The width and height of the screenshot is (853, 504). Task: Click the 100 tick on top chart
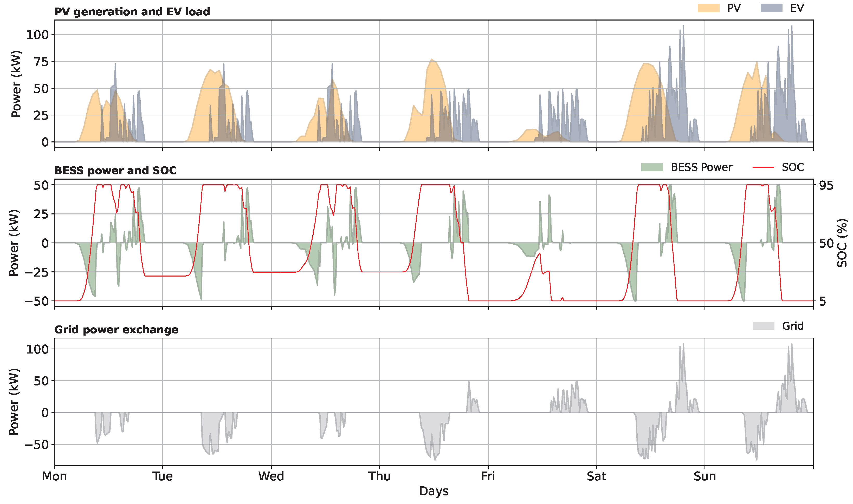(x=37, y=35)
